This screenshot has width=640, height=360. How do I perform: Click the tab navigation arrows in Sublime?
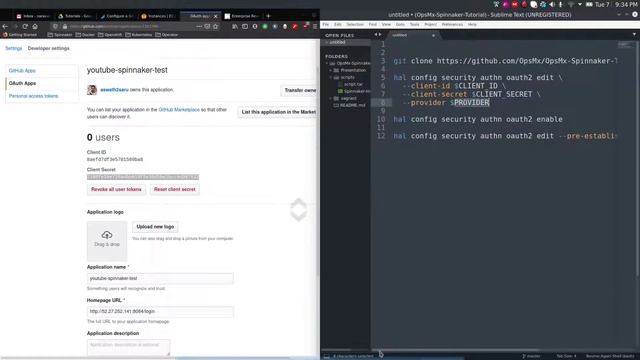coord(378,35)
